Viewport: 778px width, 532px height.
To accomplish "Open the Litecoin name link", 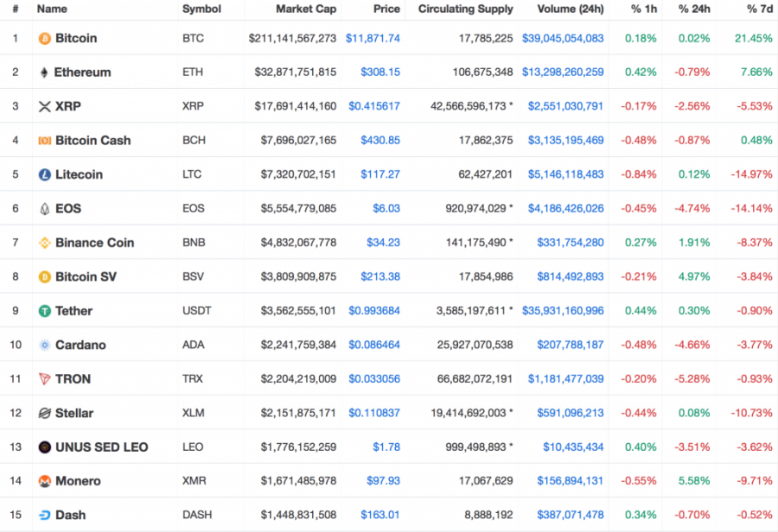I will click(x=79, y=174).
